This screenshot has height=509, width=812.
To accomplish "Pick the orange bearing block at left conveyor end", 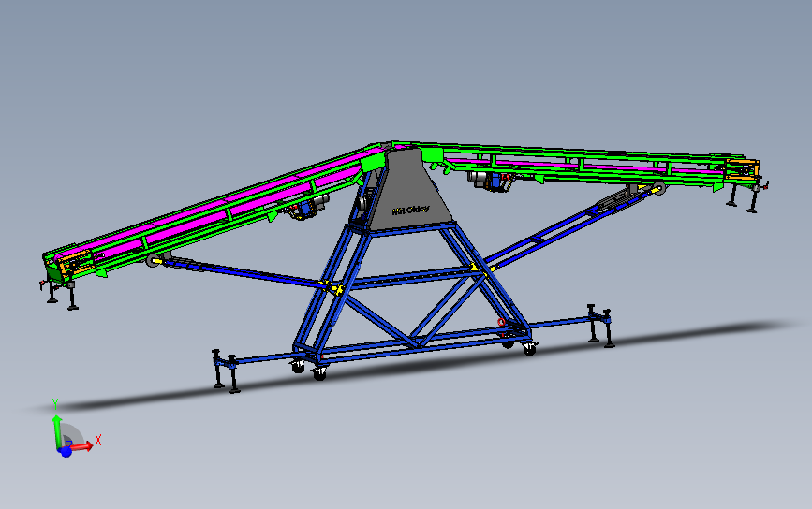I will click(76, 263).
